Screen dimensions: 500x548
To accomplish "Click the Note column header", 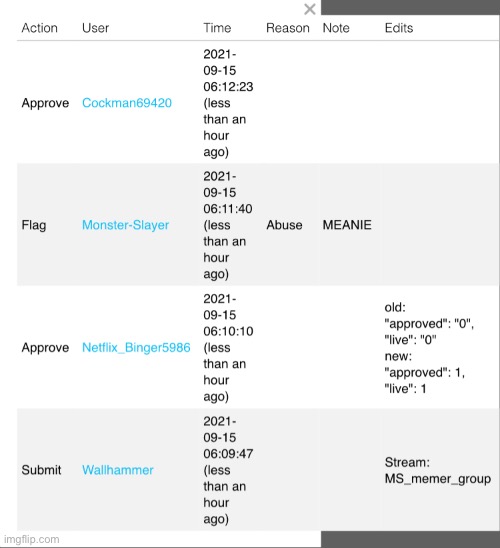I will (336, 28).
